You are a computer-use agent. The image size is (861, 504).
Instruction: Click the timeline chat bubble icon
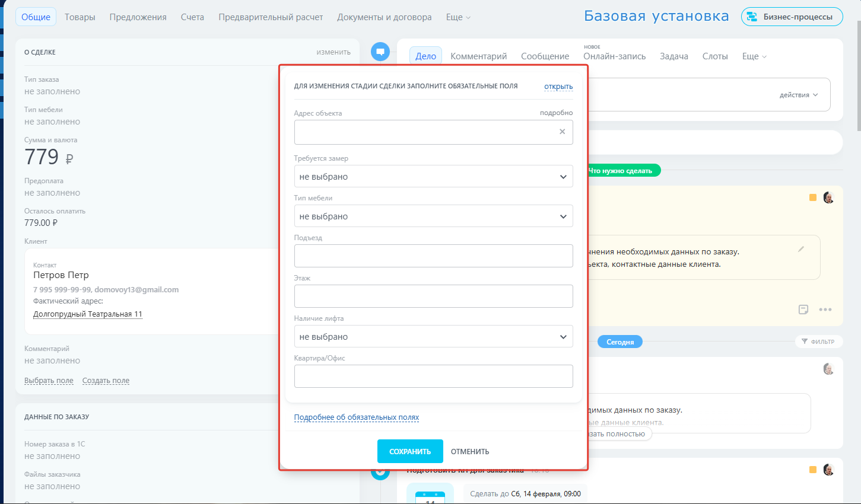click(380, 52)
